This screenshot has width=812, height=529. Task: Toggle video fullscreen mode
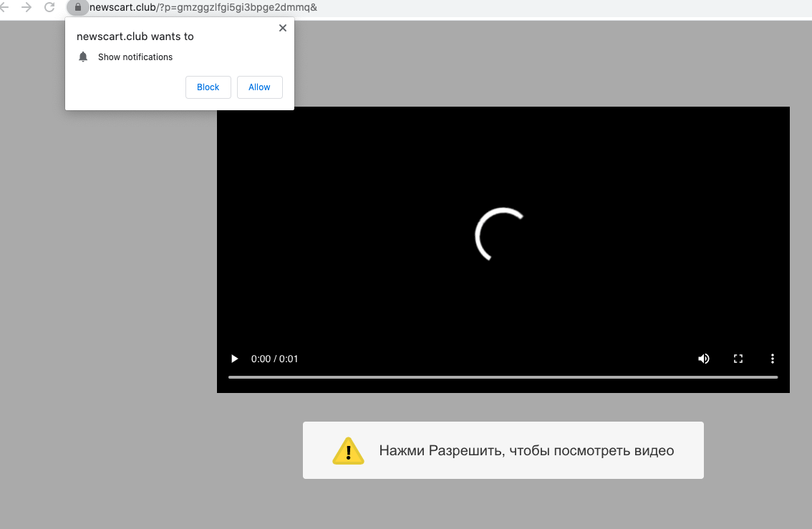click(738, 359)
